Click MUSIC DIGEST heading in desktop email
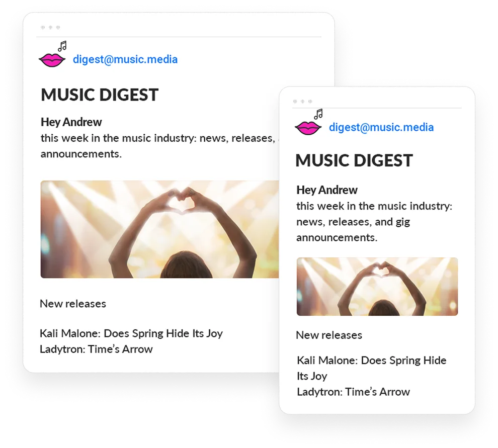The height and width of the screenshot is (448, 498). (x=100, y=95)
